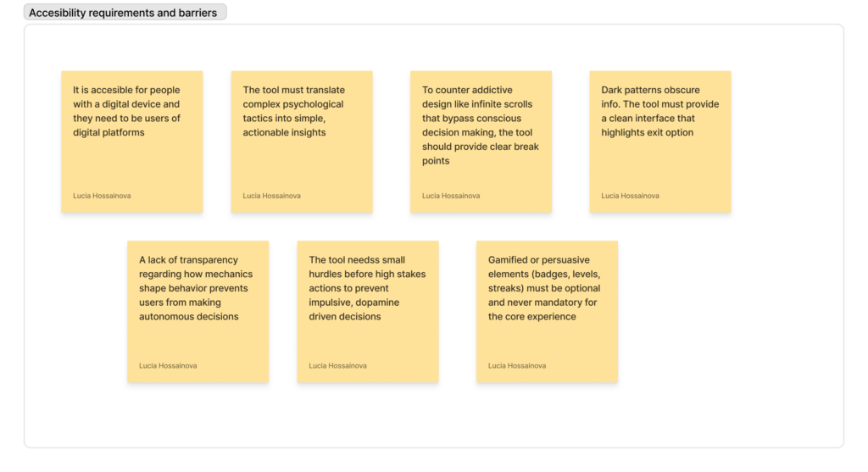868x472 pixels.
Task: Click the sticky about translating psychological tactics
Action: [x=301, y=161]
